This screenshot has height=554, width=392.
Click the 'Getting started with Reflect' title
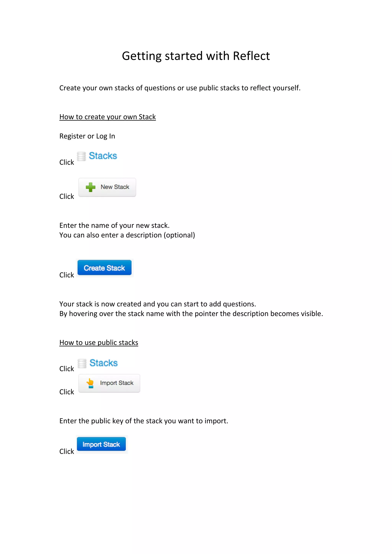pos(196,56)
